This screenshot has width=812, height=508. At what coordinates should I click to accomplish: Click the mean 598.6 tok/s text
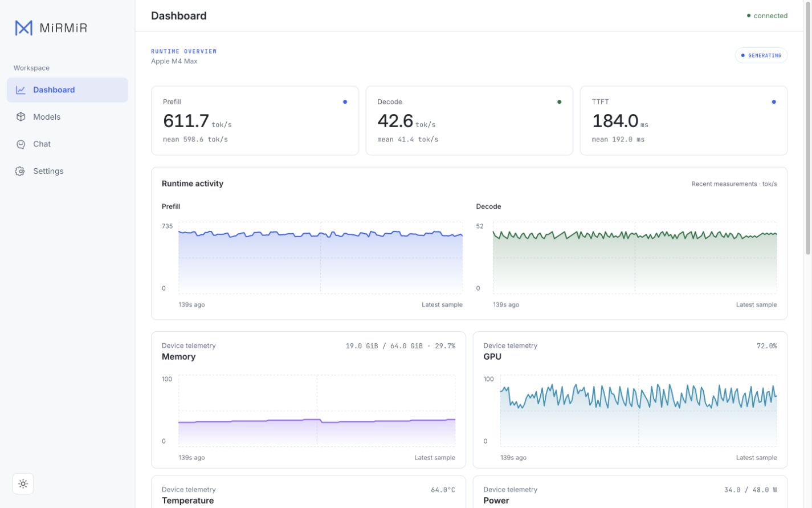pos(195,140)
